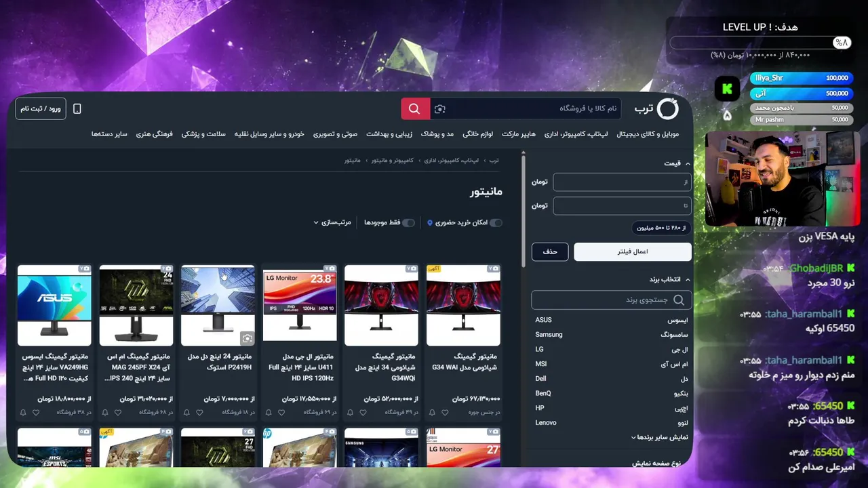
Task: Set price alert on MSI MAG 245PF
Action: (x=104, y=412)
